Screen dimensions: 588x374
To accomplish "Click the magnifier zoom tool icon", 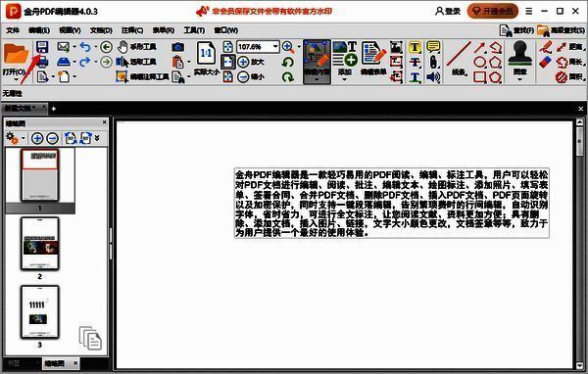I will (287, 47).
